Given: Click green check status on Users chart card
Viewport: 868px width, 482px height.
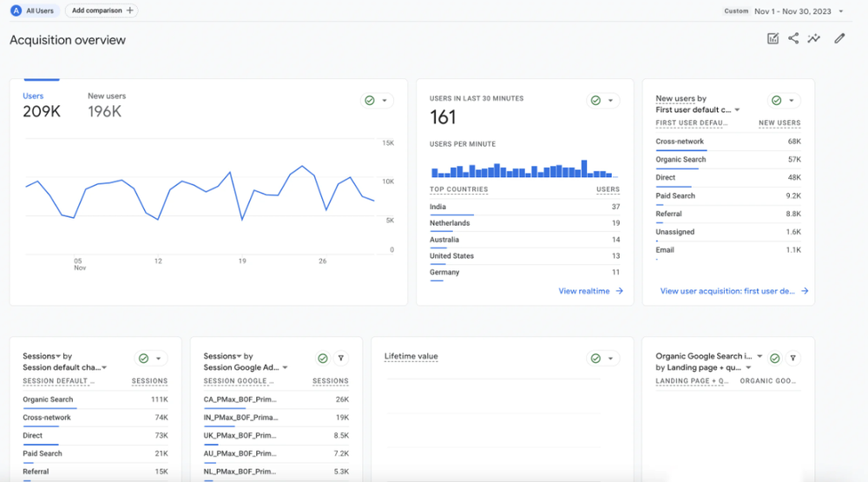Looking at the screenshot, I should pyautogui.click(x=370, y=100).
